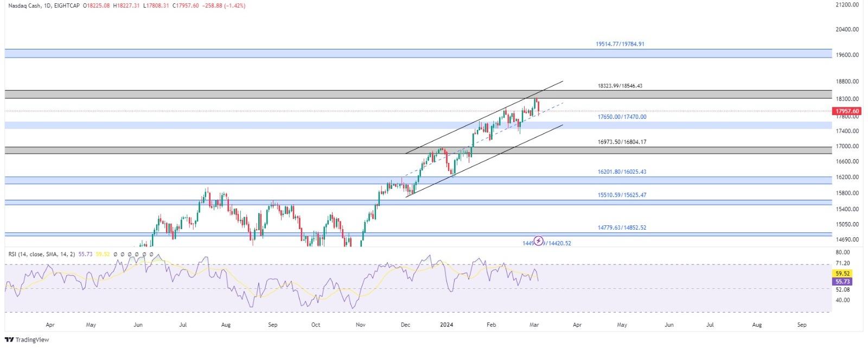868x348 pixels.
Task: Click the zone label 17650.00/17470.00
Action: (x=622, y=117)
